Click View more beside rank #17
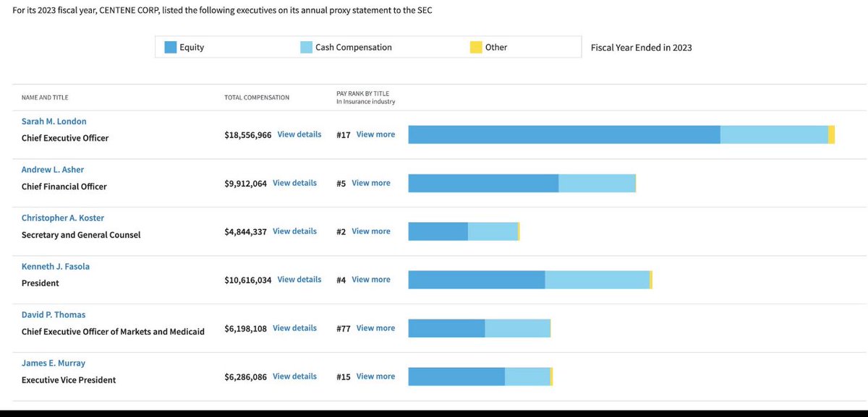Viewport: 868px width, 417px height. pos(375,134)
